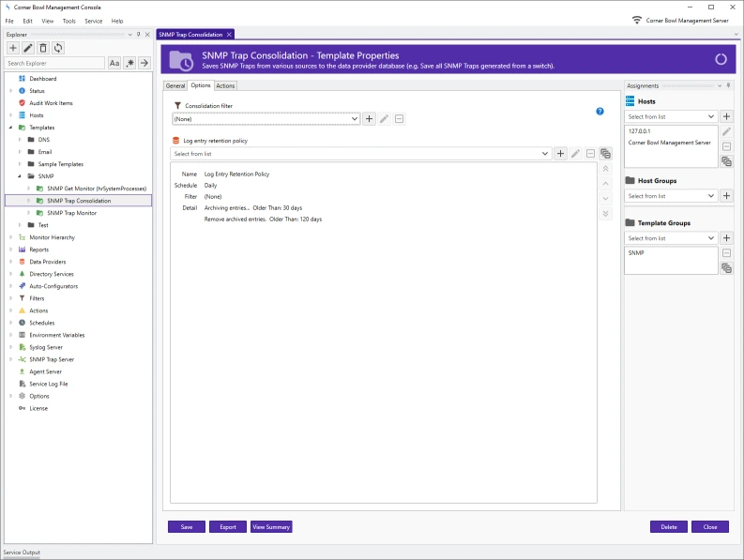Image resolution: width=744 pixels, height=560 pixels.
Task: Open the Host Groups select list dropdown
Action: tap(711, 196)
